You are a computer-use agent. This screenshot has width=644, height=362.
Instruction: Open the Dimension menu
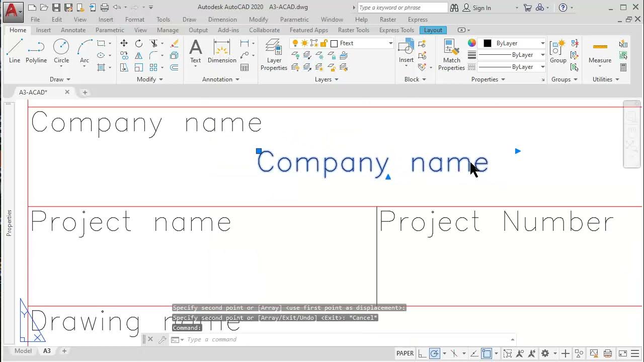click(222, 20)
